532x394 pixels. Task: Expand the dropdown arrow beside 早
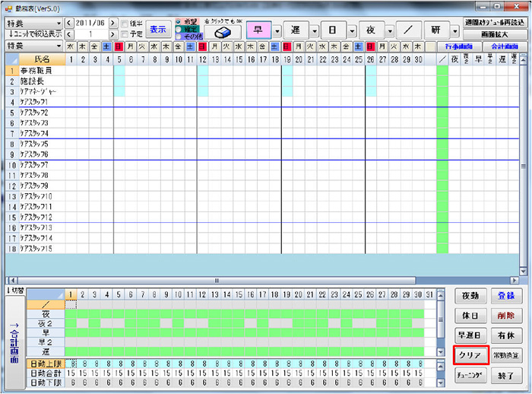277,31
